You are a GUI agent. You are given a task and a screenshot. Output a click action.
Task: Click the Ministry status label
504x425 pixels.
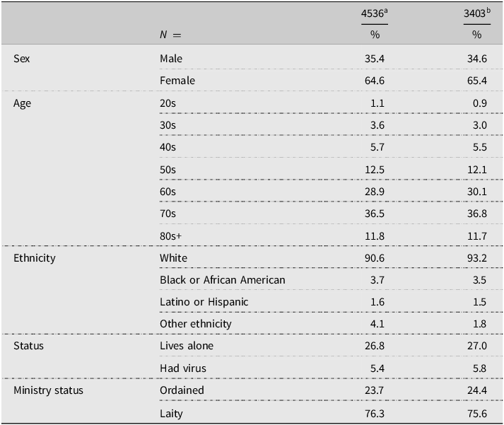coord(48,390)
